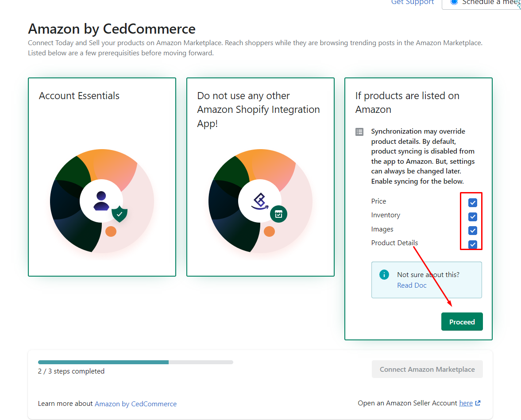Click the green store badge icon
This screenshot has height=420, width=521.
tap(278, 214)
